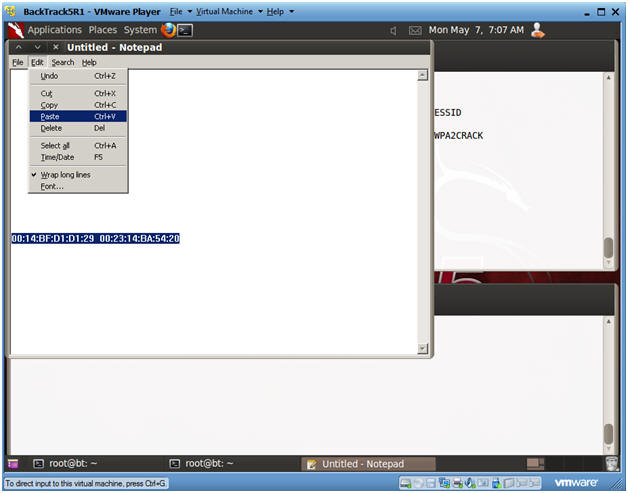Click the selected MAC addresses text line

(95, 239)
